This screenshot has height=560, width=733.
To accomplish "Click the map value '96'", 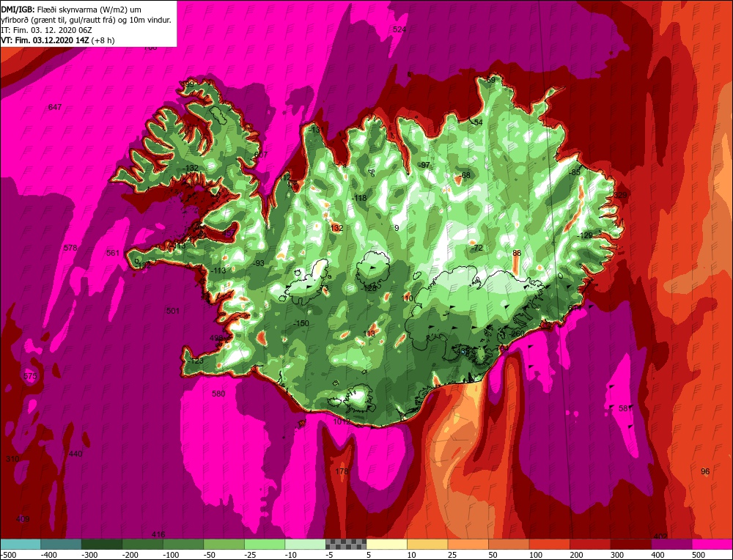I will click(705, 471).
